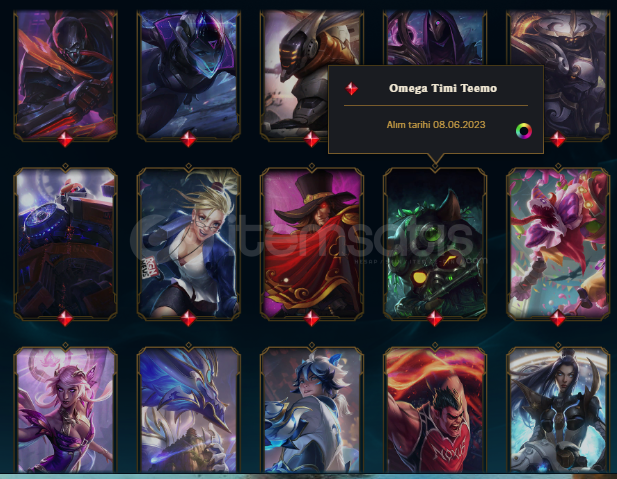Click red gem under DJ turntable skin card
Viewport: 617px width, 479px height.
(65, 318)
